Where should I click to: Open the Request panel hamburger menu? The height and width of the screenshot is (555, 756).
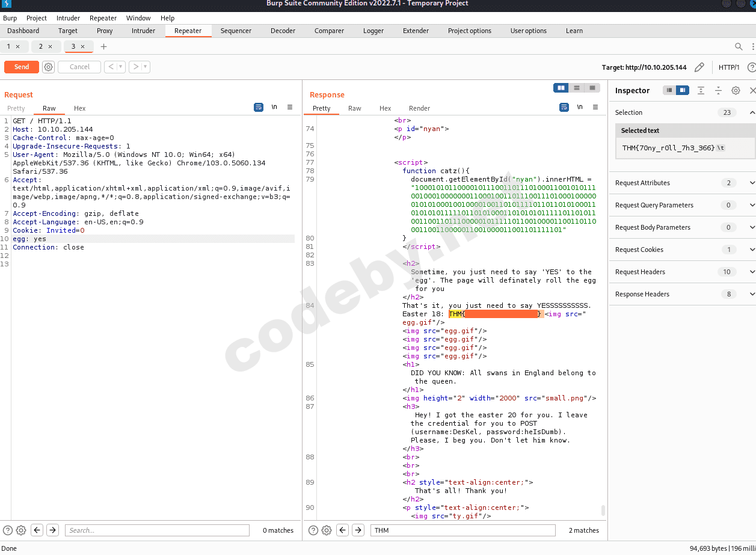pyautogui.click(x=290, y=108)
